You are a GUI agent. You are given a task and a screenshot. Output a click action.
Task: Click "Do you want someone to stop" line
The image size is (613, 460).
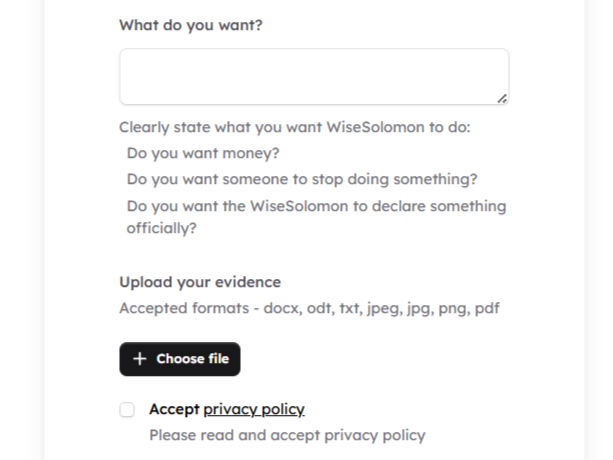pyautogui.click(x=301, y=180)
